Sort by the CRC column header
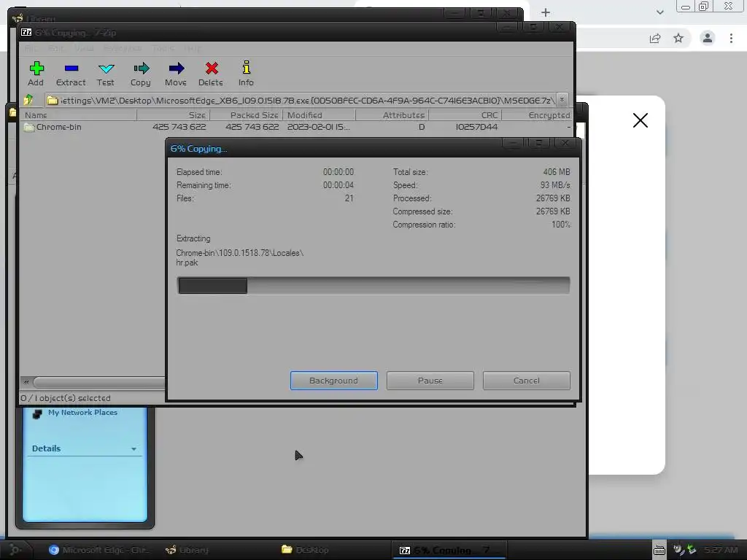The image size is (747, 560). point(465,115)
